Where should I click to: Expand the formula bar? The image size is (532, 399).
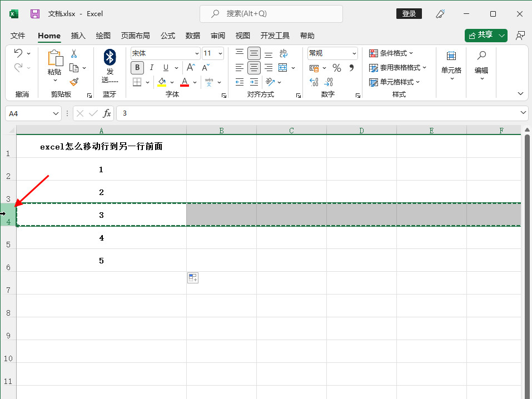click(523, 113)
